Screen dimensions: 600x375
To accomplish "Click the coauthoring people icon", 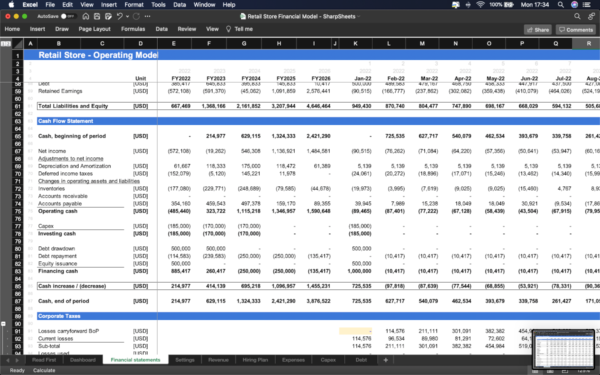I will coord(592,16).
